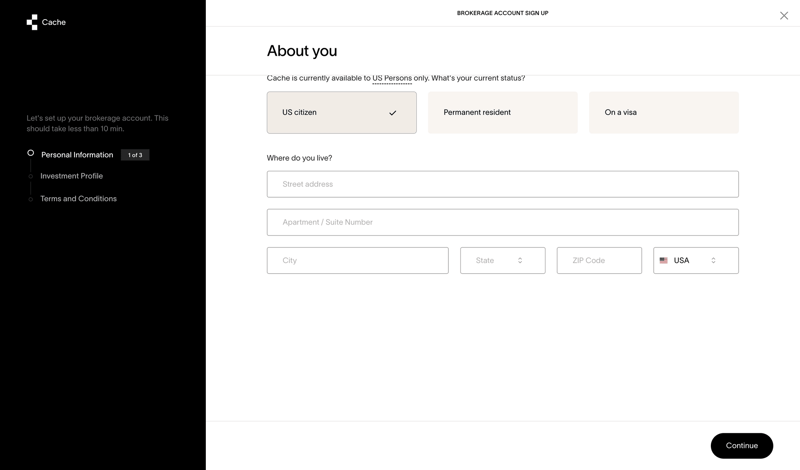Image resolution: width=800 pixels, height=470 pixels.
Task: Click the State dropdown arrows
Action: pyautogui.click(x=520, y=260)
